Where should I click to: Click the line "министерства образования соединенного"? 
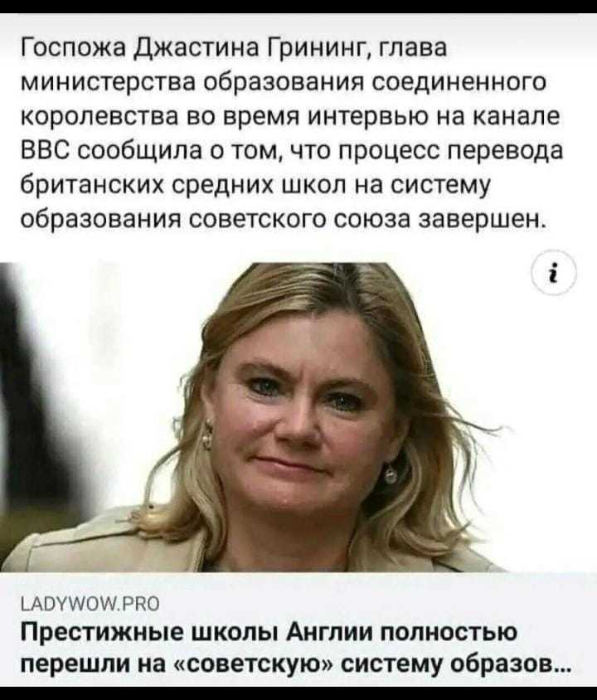(x=284, y=82)
